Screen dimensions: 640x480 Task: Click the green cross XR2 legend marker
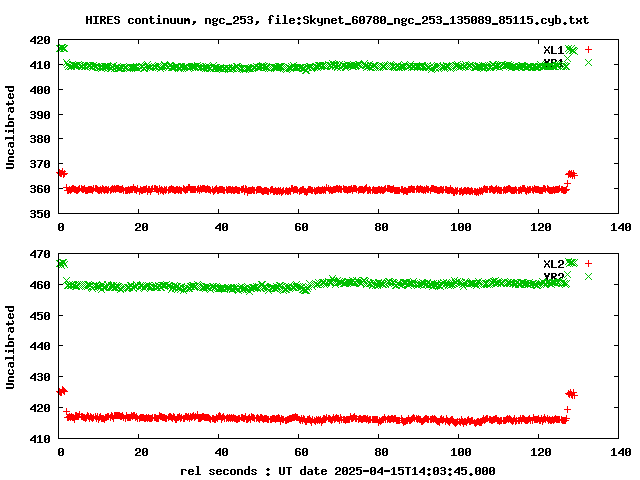pyautogui.click(x=588, y=277)
